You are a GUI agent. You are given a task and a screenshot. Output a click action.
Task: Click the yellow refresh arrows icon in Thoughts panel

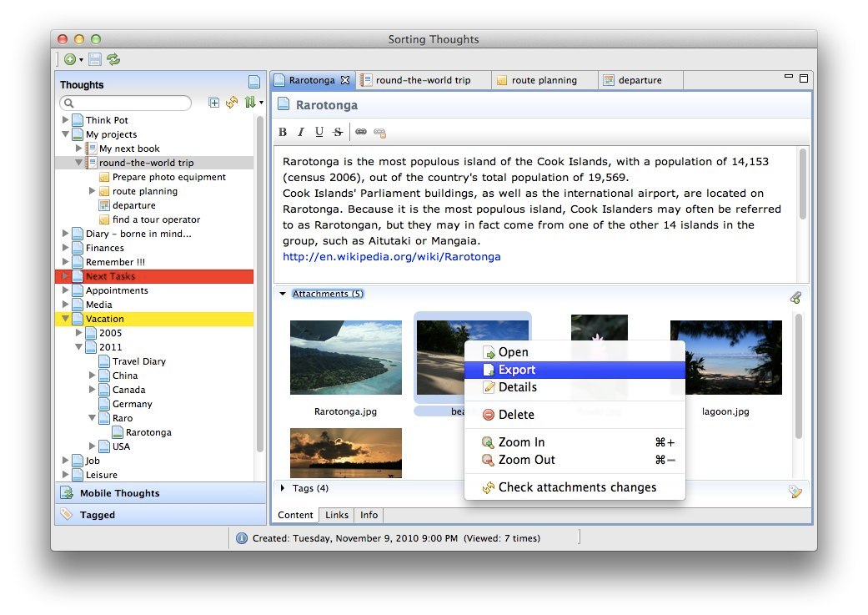232,103
